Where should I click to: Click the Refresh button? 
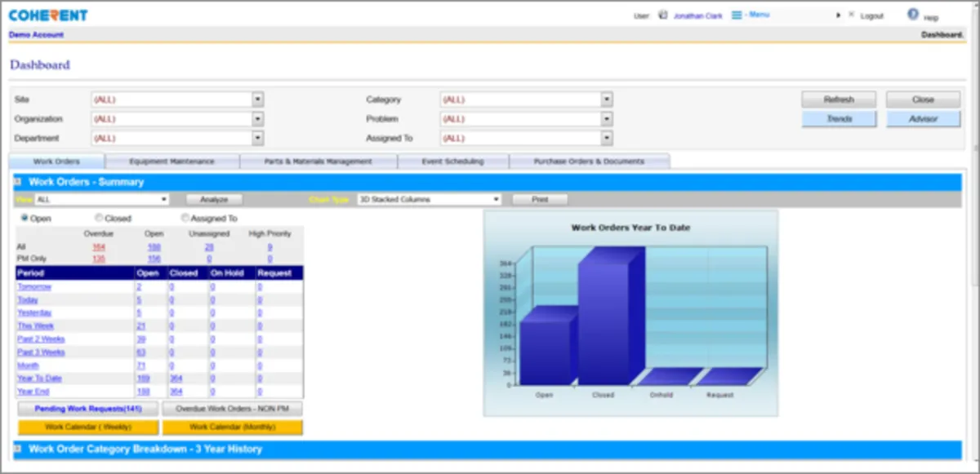point(839,100)
